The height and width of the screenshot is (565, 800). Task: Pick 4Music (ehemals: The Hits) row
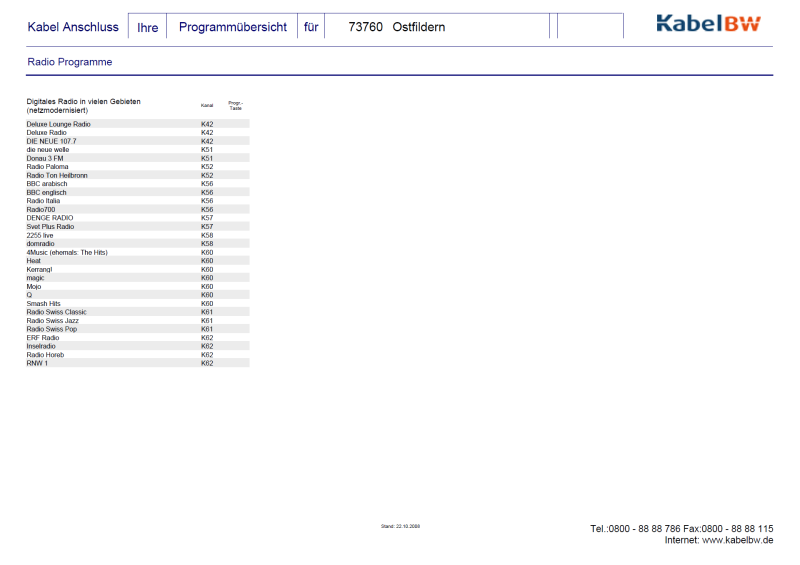[67, 252]
